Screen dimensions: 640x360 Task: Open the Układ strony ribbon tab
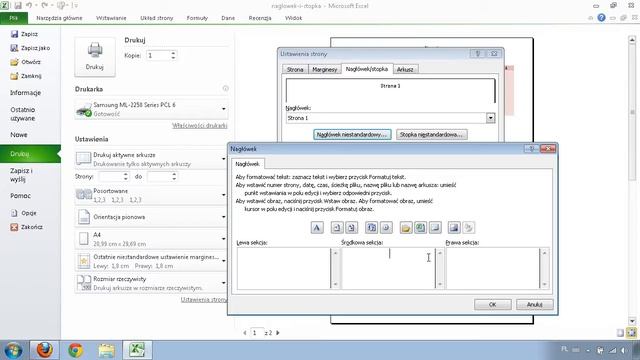pos(157,18)
